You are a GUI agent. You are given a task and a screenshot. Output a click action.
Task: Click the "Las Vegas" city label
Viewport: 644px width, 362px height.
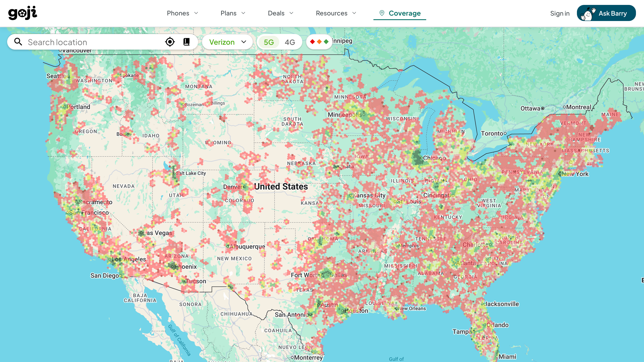158,233
